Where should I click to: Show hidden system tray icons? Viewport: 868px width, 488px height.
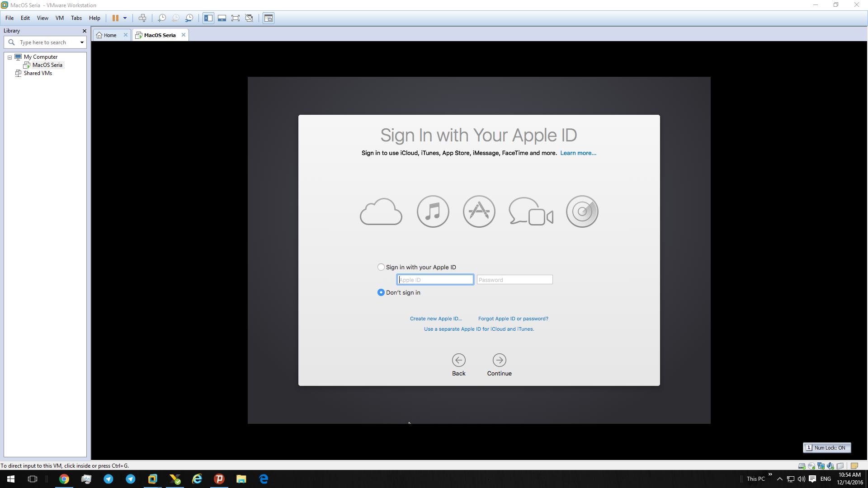tap(780, 479)
